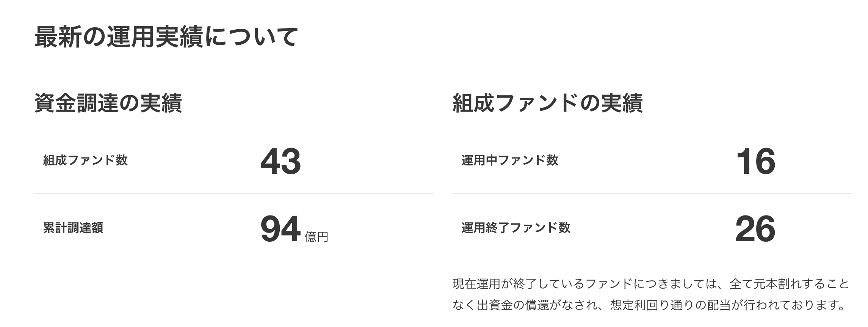Viewport: 868px width, 327px height.
Task: Select the number 16 for active funds
Action: 755,162
